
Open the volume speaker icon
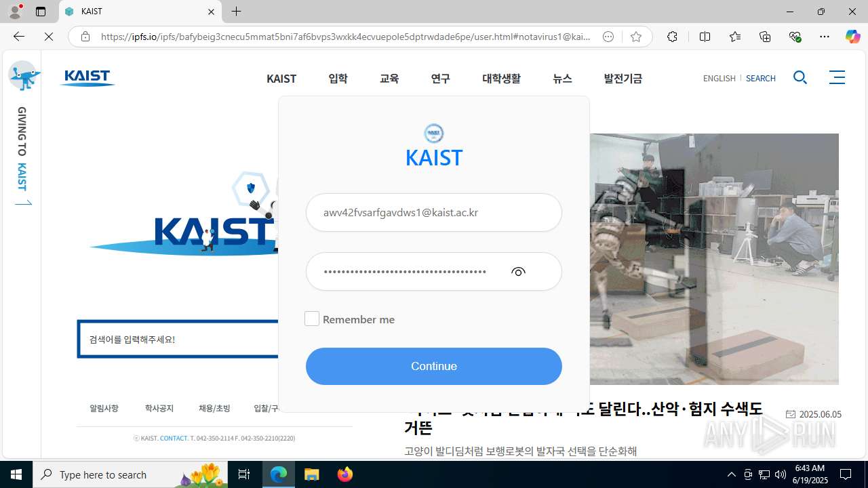click(781, 474)
